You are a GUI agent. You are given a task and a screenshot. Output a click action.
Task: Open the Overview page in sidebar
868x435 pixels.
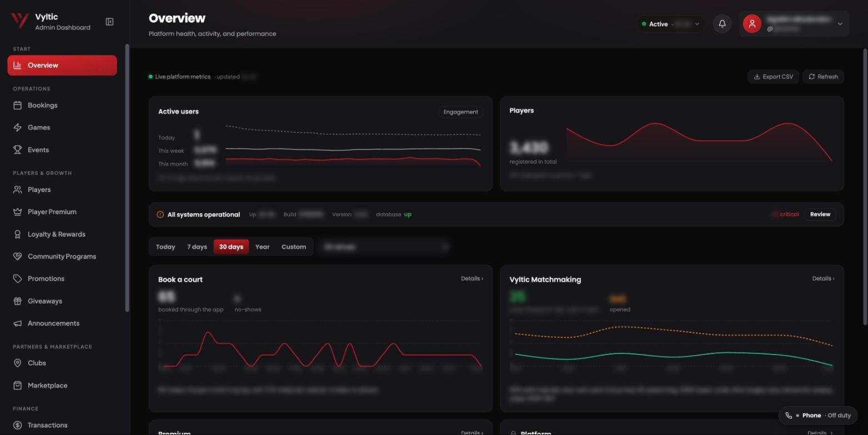62,65
